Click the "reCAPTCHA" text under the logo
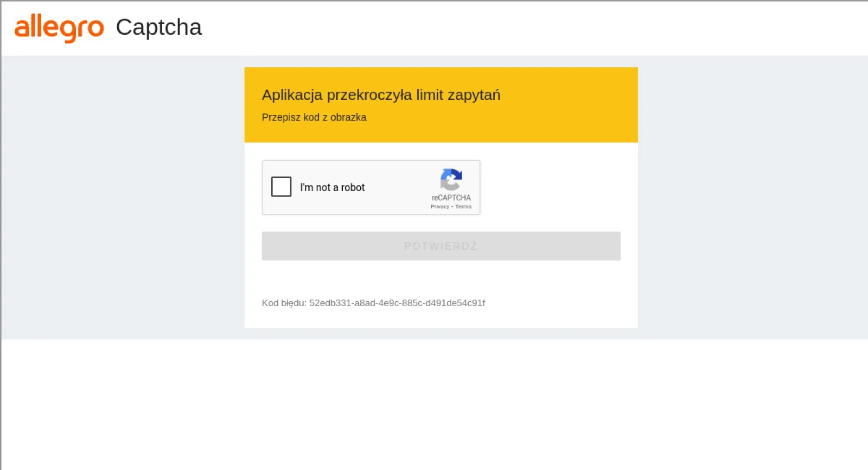The height and width of the screenshot is (470, 868). coord(451,198)
